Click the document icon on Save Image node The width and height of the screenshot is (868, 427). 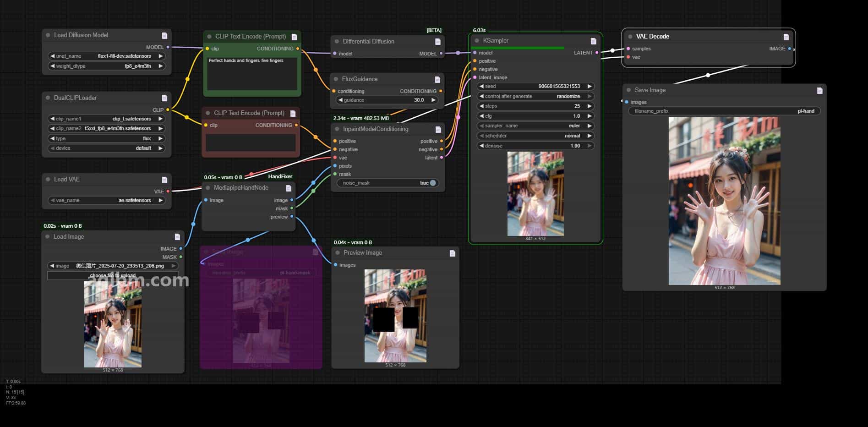(x=819, y=91)
